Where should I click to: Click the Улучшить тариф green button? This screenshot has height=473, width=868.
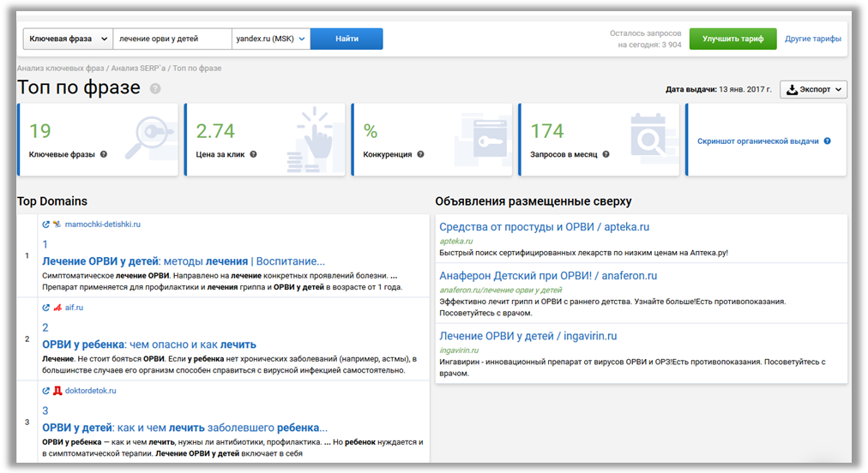tap(733, 39)
